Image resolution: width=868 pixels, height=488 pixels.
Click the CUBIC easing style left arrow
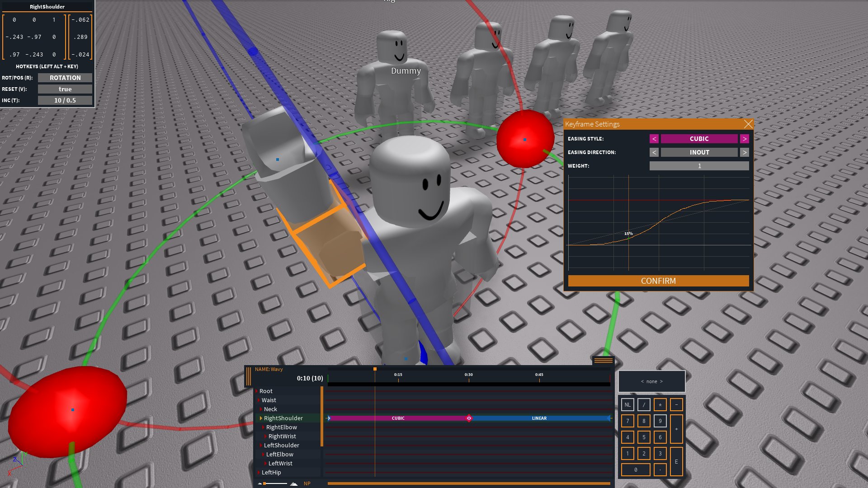point(655,138)
